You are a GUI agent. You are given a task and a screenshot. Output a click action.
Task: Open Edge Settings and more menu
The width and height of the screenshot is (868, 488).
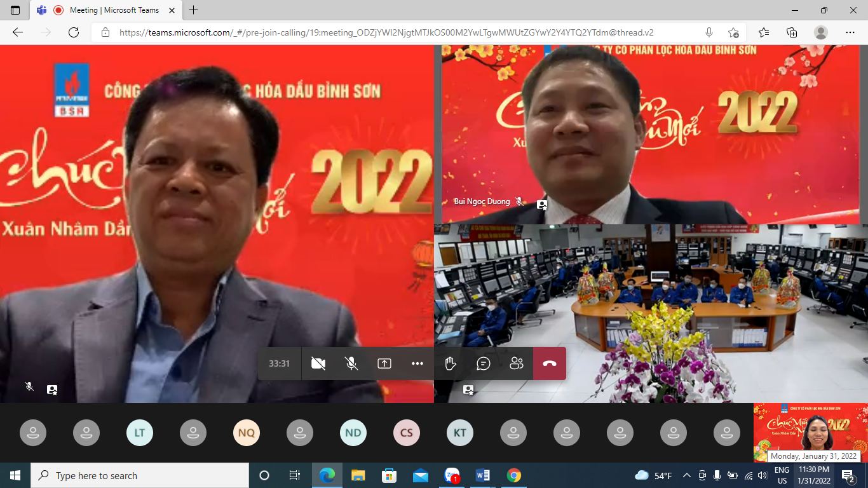[850, 32]
